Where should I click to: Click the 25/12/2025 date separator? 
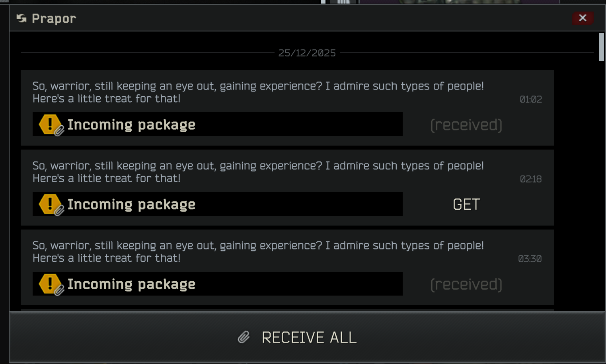pos(307,53)
